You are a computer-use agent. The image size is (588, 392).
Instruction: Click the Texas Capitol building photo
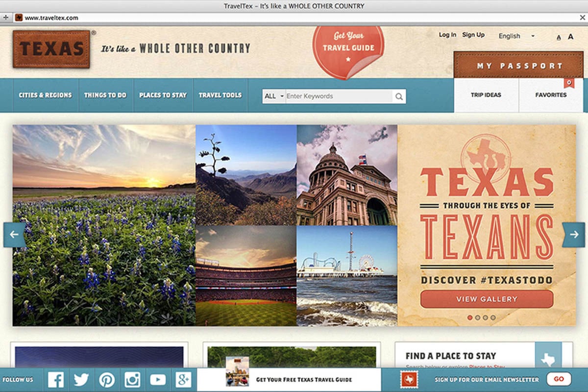click(x=347, y=175)
